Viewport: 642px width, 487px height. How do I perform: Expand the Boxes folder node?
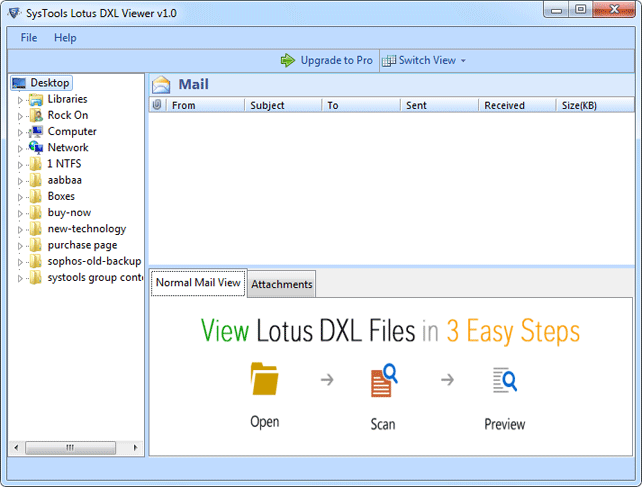(20, 197)
